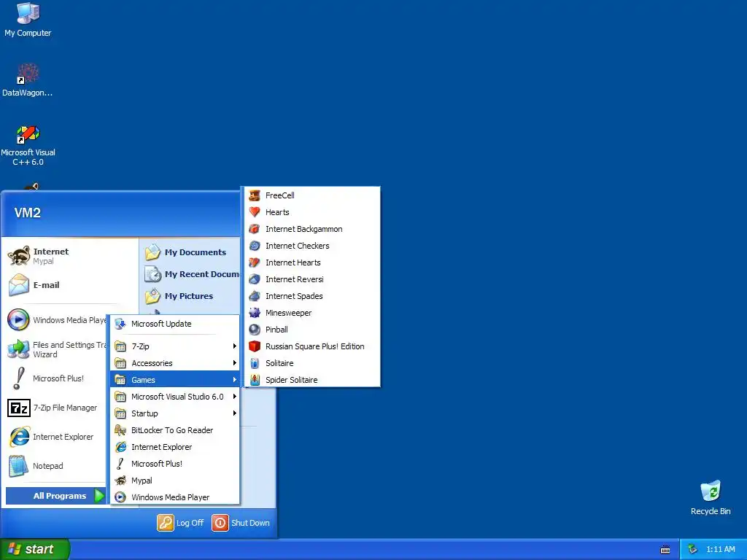Click the network tray icon
The height and width of the screenshot is (560, 747).
692,549
